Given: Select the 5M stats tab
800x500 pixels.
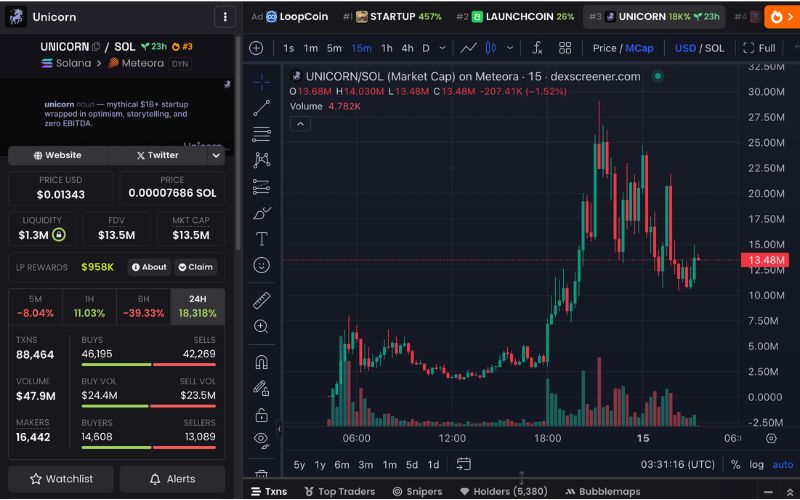Looking at the screenshot, I should (x=35, y=307).
